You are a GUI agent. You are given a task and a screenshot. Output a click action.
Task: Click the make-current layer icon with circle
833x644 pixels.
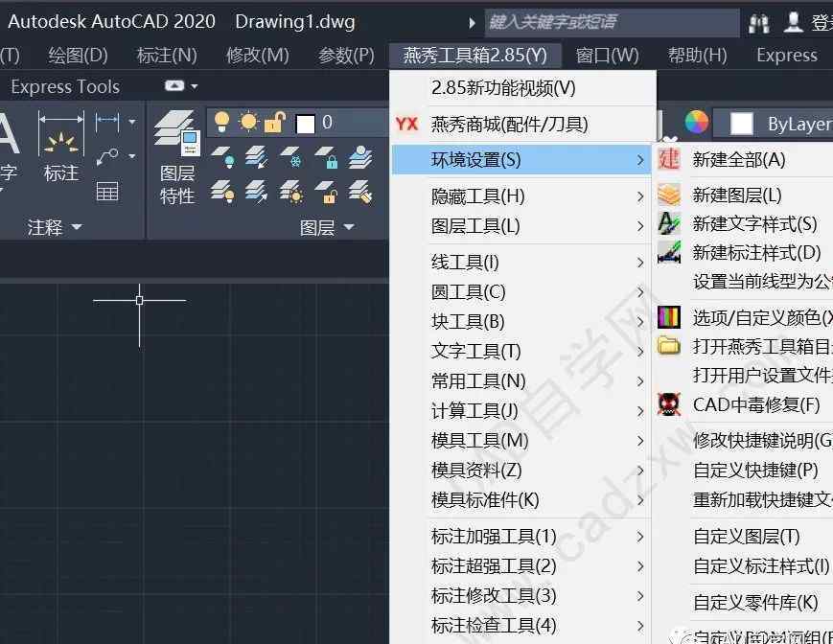click(x=360, y=156)
